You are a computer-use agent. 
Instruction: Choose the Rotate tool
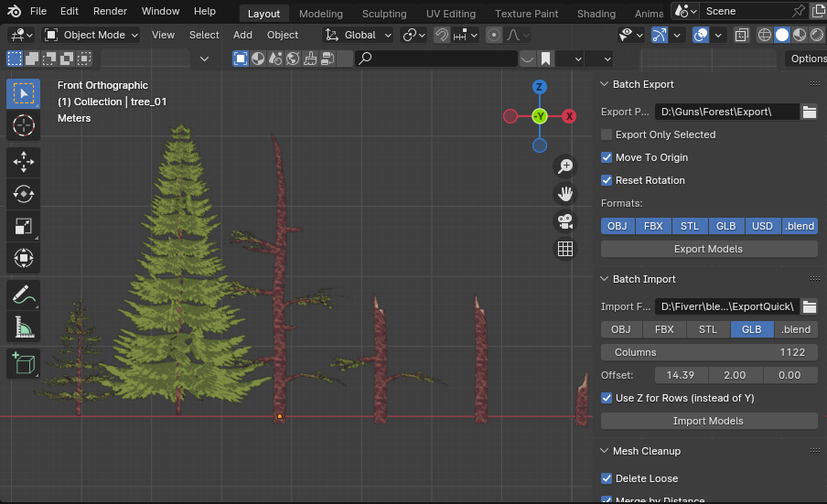point(23,194)
